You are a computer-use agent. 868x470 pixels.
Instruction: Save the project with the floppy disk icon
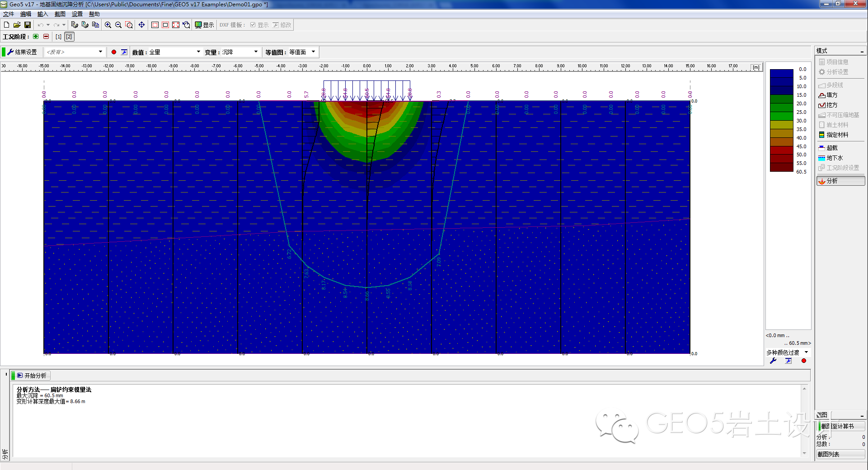[x=28, y=25]
